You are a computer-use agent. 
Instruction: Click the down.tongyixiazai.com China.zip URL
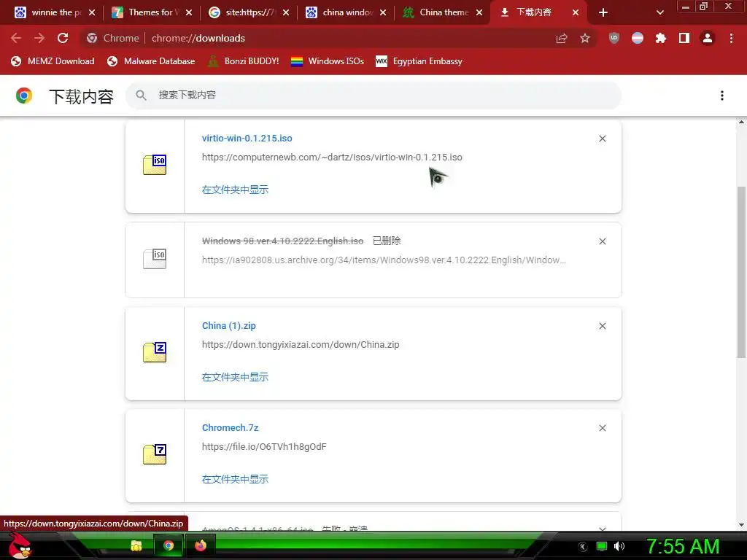tap(300, 345)
